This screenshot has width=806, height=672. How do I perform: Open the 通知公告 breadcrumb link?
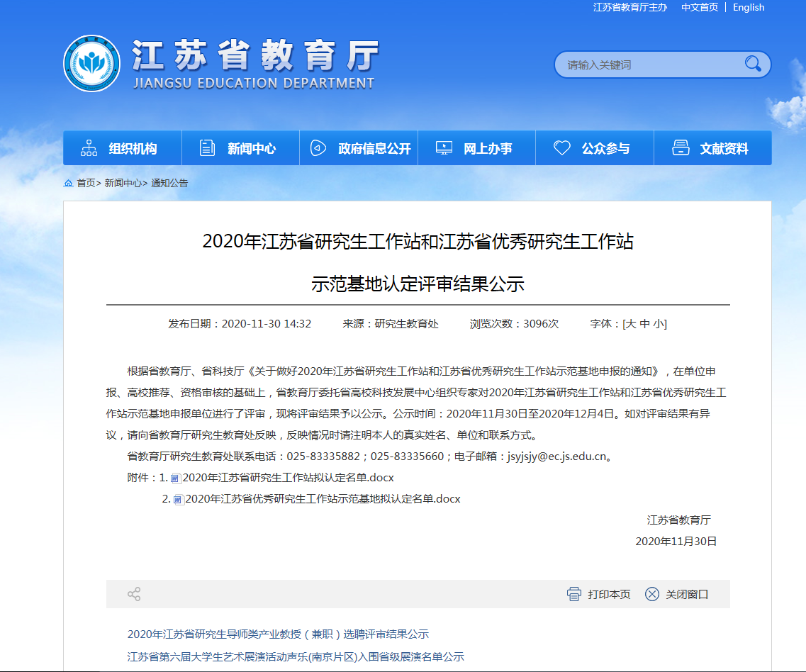169,183
